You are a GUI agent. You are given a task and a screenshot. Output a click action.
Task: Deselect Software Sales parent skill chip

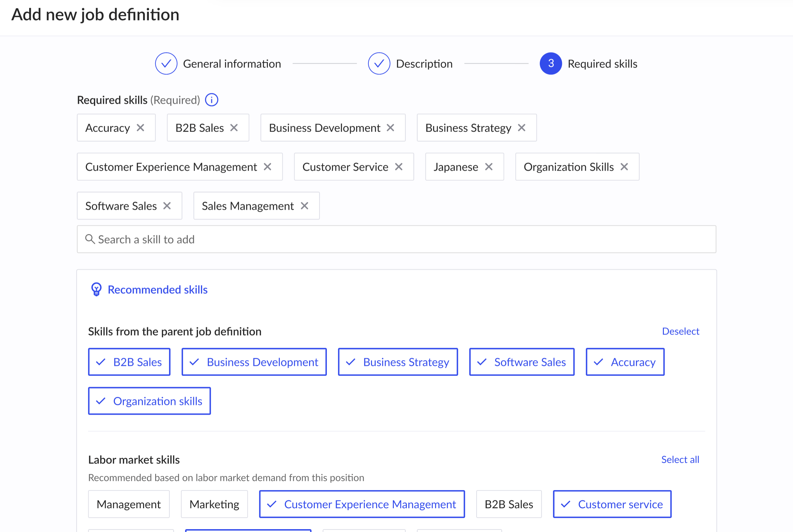pos(522,362)
